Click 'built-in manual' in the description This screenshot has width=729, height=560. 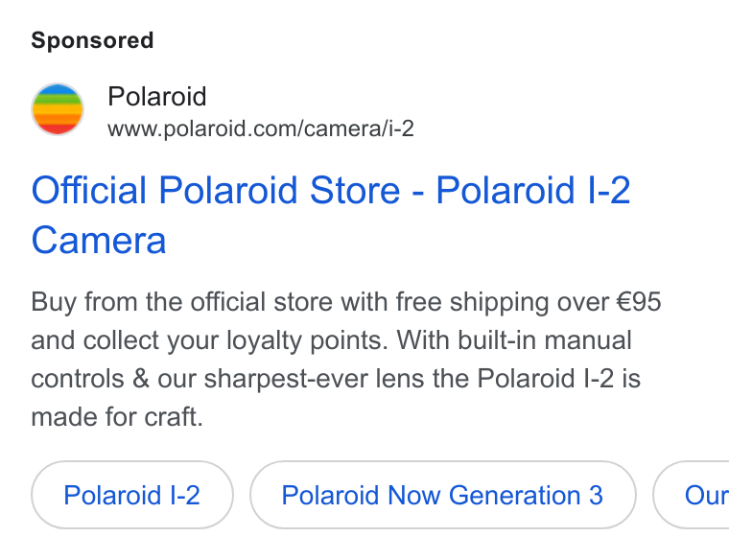tap(545, 340)
